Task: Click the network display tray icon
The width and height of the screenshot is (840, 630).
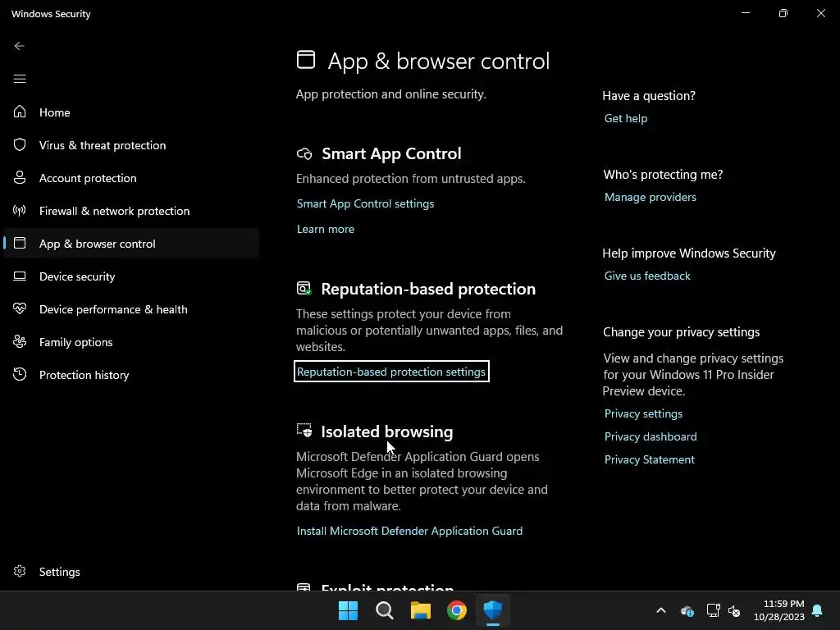Action: click(x=713, y=610)
